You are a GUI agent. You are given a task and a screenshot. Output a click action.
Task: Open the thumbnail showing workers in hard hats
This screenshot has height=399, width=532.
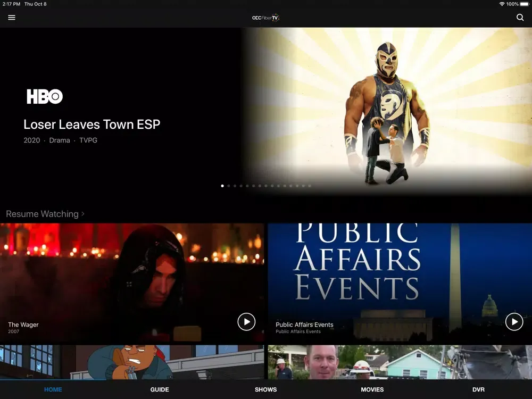tap(400, 362)
